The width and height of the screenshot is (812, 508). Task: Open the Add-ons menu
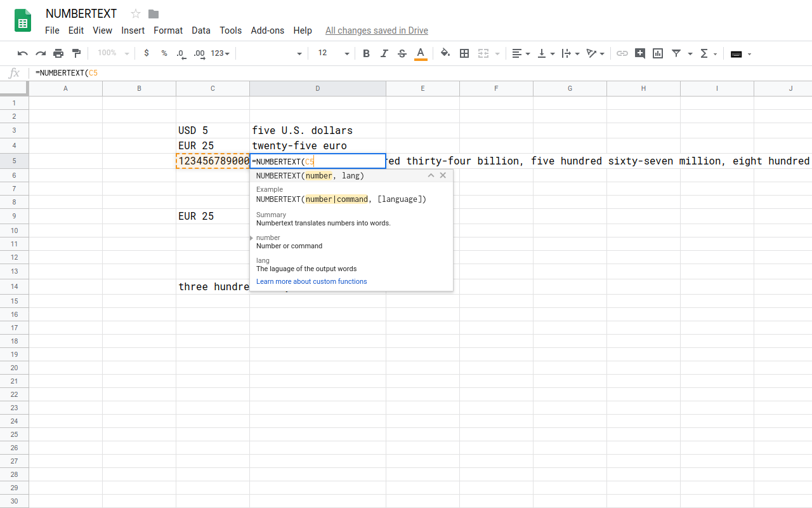pos(268,30)
